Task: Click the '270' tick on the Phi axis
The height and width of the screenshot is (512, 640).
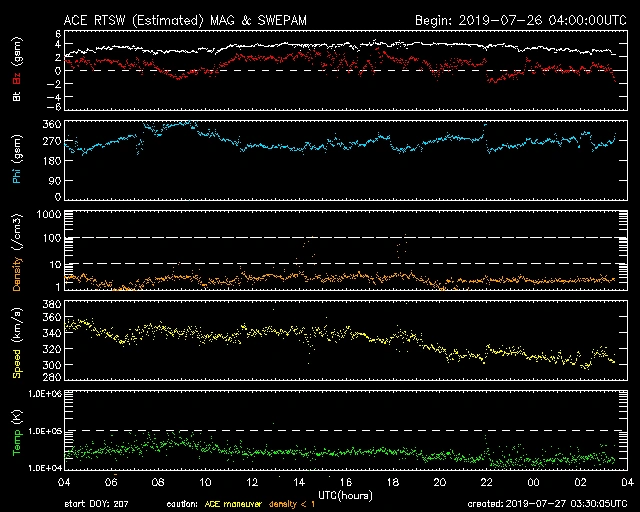Action: (x=52, y=141)
